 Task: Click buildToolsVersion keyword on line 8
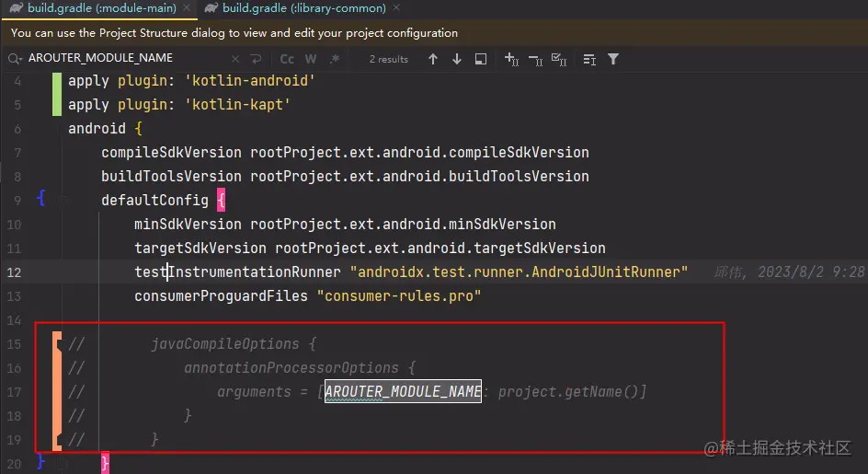tap(171, 177)
